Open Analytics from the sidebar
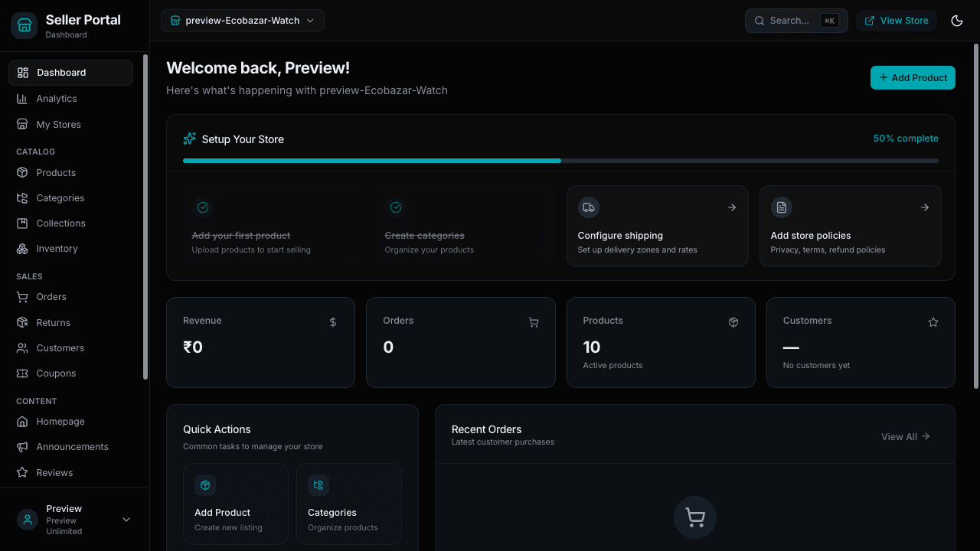Screen dimensions: 980x551 pyautogui.click(x=70, y=99)
